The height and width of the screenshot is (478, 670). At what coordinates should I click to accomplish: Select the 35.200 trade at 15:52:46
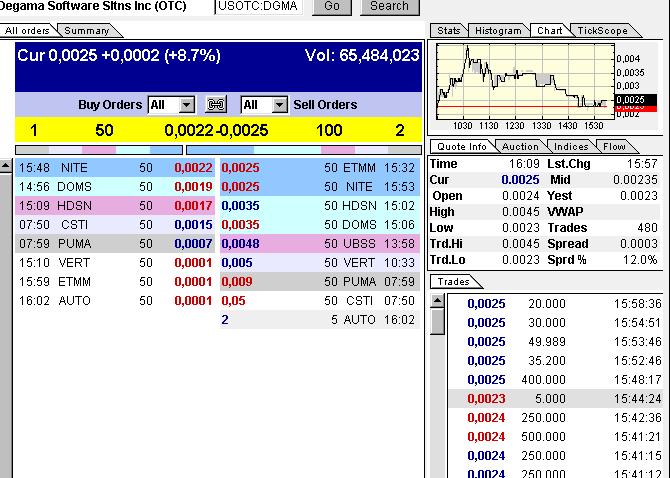click(555, 361)
